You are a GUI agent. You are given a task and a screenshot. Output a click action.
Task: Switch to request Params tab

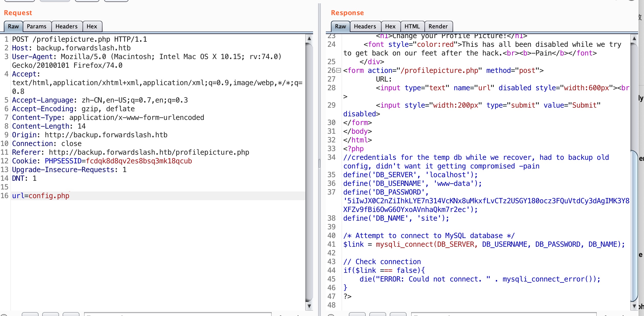(37, 26)
